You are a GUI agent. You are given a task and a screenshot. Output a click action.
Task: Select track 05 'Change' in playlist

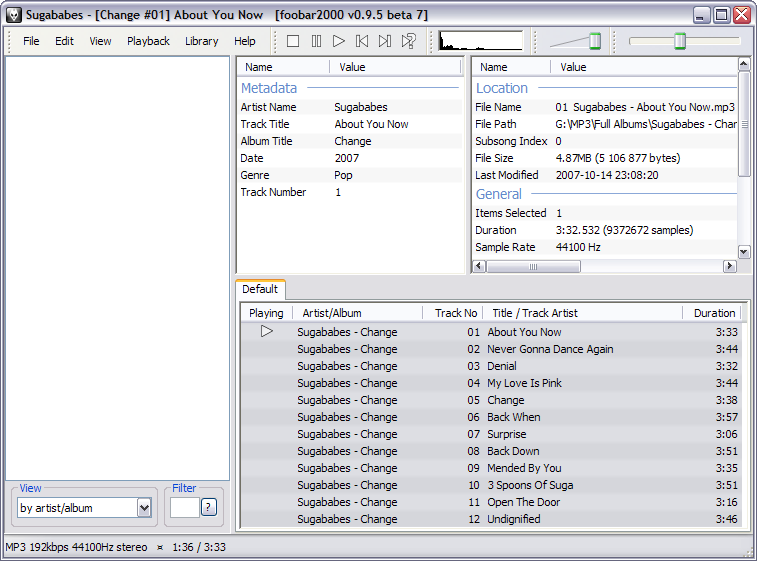click(x=491, y=400)
